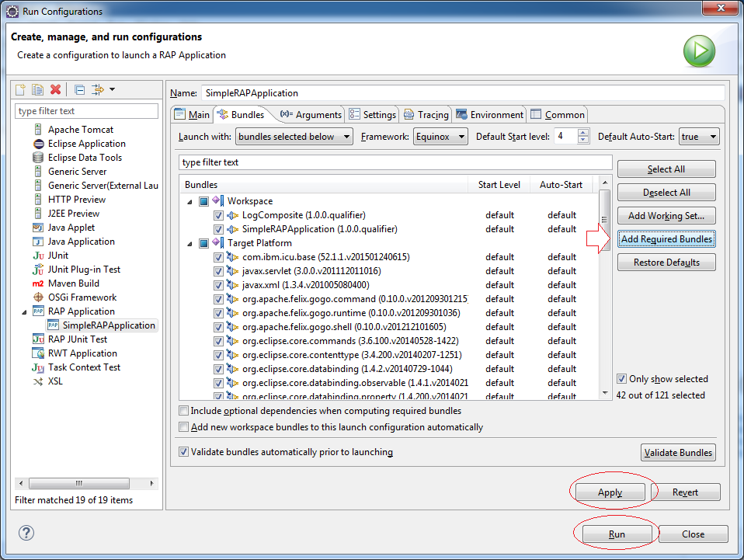Collapse the Workspace bundles group
The image size is (744, 560).
[x=189, y=202]
